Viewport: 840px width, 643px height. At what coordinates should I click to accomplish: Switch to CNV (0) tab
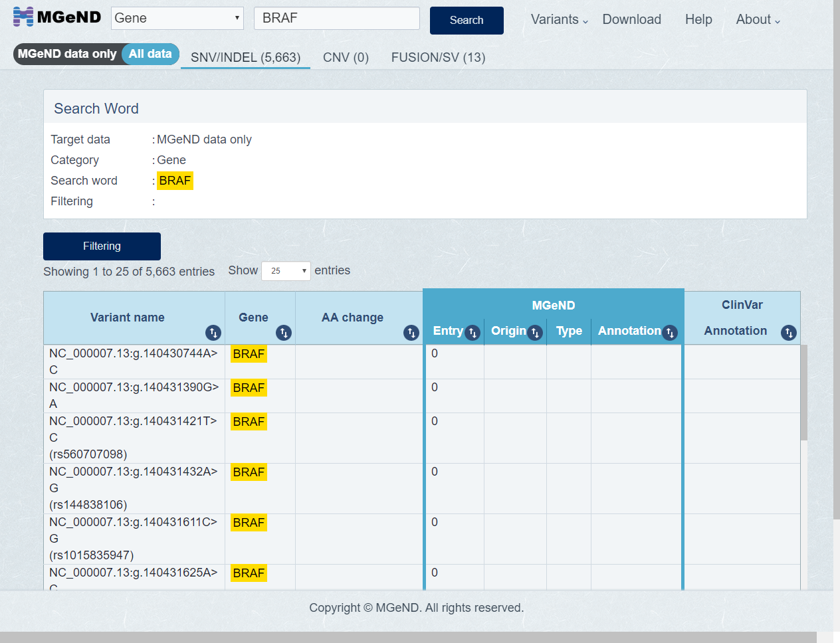[346, 58]
